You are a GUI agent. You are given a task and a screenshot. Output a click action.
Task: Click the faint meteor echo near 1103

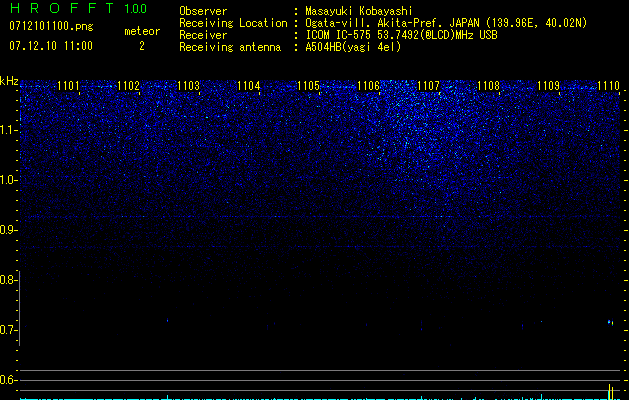[167, 320]
